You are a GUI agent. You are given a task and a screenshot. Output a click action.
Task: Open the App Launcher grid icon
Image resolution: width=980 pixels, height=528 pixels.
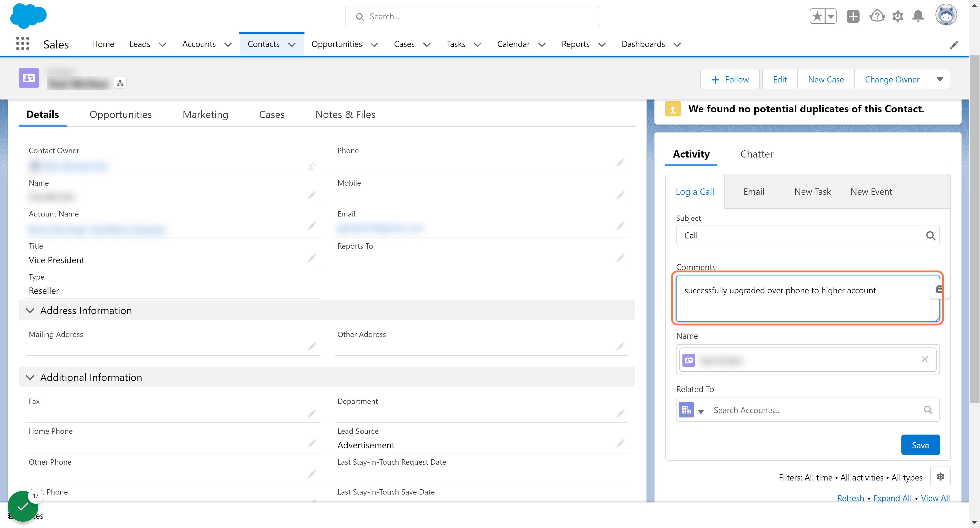23,44
